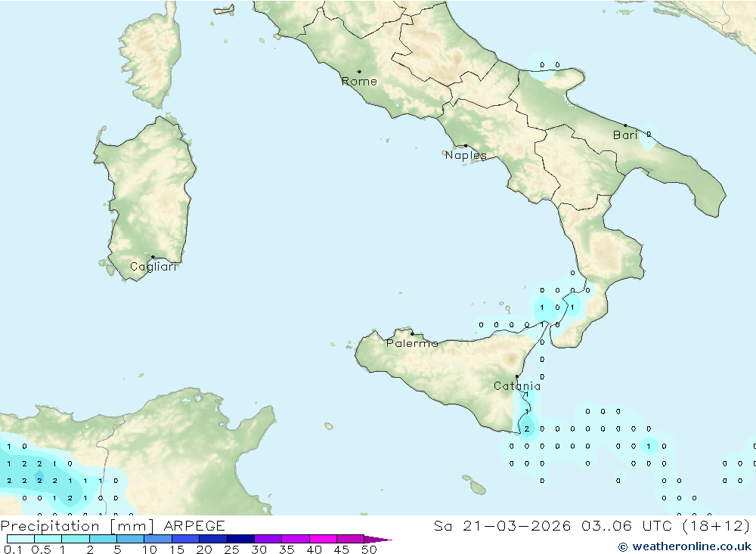Click the Naples city label
This screenshot has width=756, height=554.
466,155
